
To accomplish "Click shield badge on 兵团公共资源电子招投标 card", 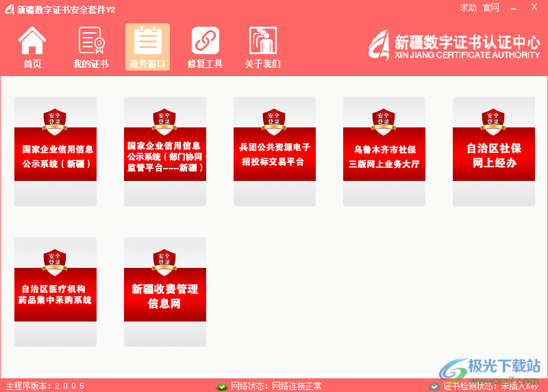I will point(274,122).
